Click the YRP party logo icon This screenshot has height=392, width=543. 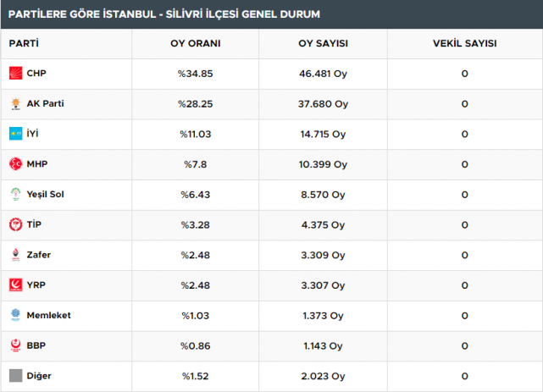[x=15, y=284]
